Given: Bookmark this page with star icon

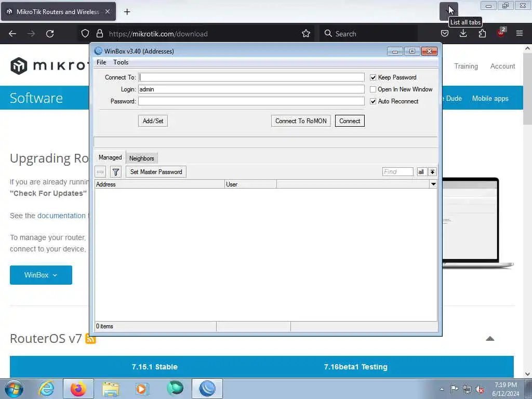Looking at the screenshot, I should 306,34.
